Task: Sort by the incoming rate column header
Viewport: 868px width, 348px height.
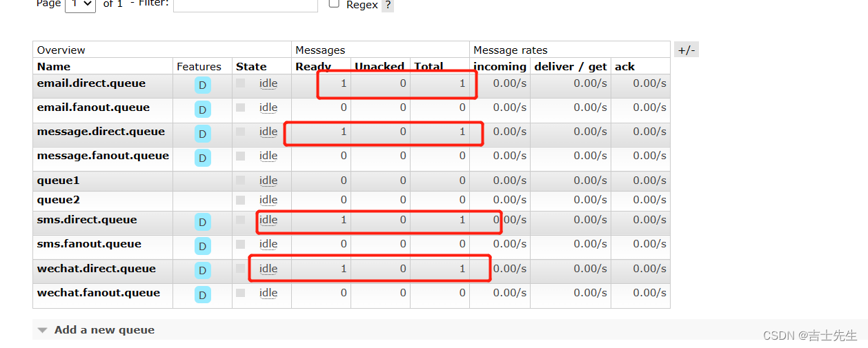Action: (x=500, y=67)
